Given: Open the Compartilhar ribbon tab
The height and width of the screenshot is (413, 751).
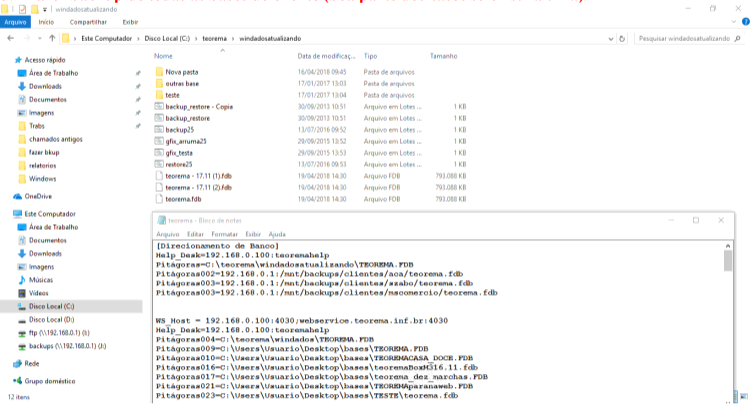Looking at the screenshot, I should click(x=88, y=22).
